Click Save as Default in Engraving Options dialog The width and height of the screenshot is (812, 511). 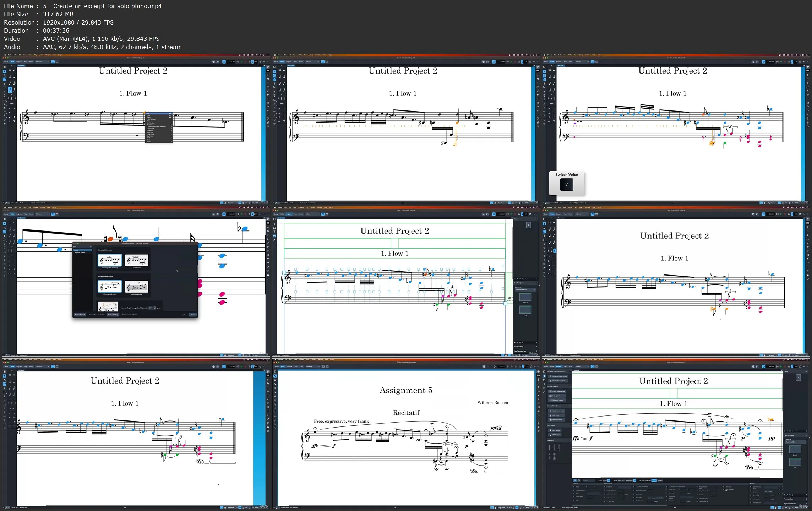[80, 315]
